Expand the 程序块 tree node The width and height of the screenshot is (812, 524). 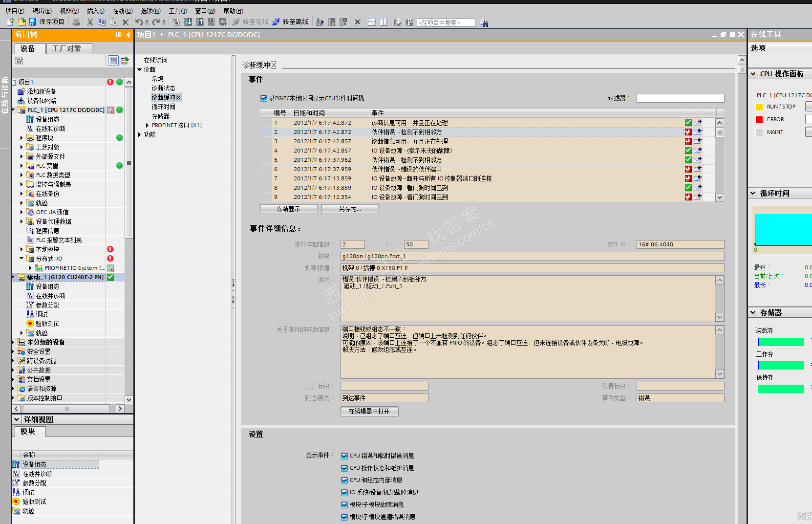(21, 138)
